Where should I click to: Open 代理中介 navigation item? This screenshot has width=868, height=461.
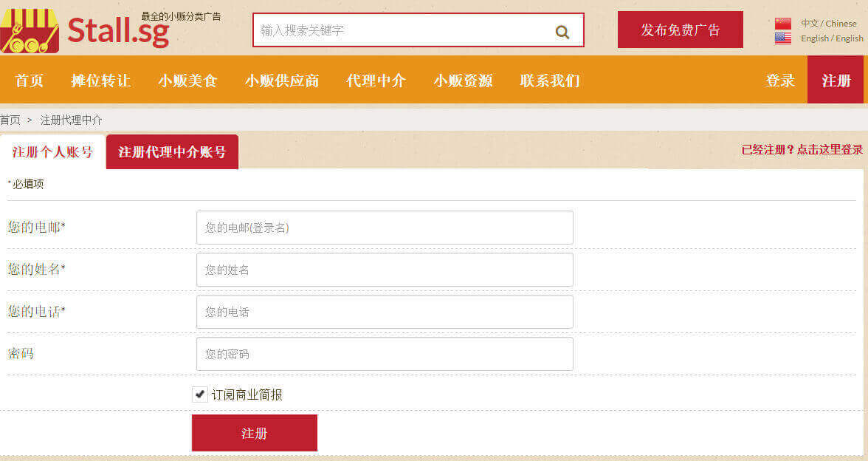click(376, 81)
